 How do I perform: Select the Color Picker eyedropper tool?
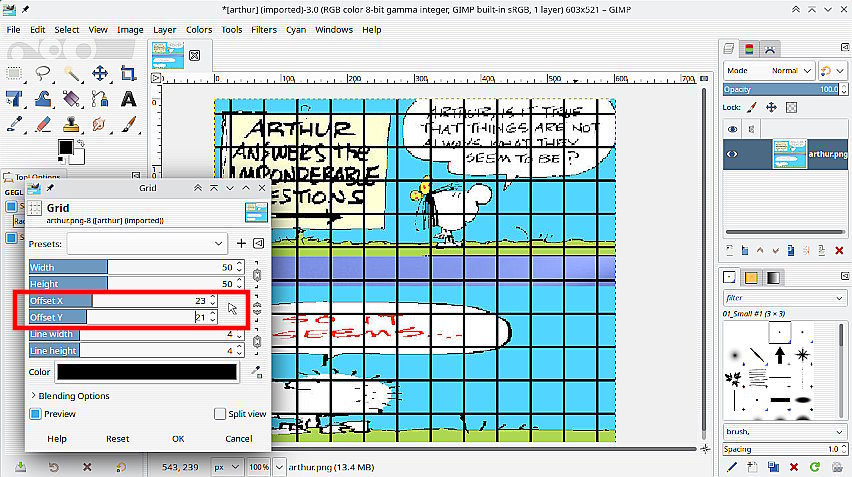click(14, 124)
